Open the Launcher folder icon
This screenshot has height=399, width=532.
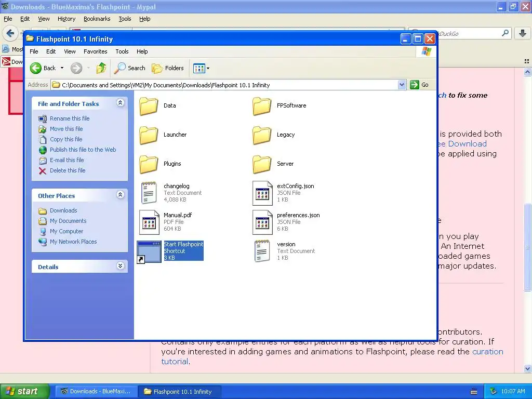tap(149, 135)
